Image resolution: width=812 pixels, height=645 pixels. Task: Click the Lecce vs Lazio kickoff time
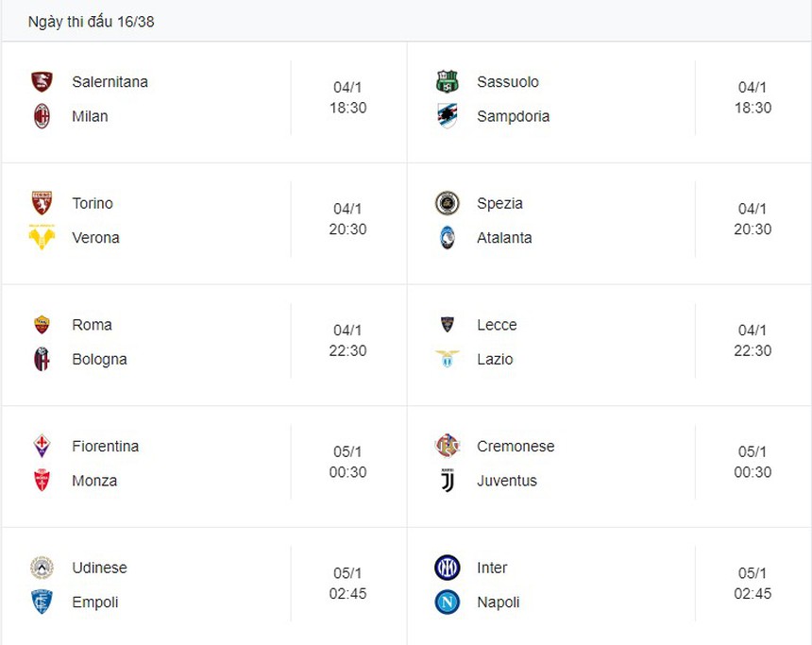[753, 341]
